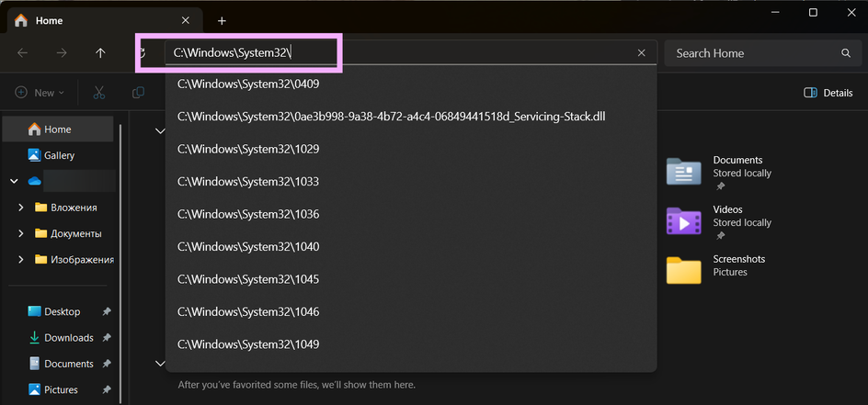Select suggestion C:\Windows\System32\1049
The width and height of the screenshot is (868, 405).
(x=411, y=344)
